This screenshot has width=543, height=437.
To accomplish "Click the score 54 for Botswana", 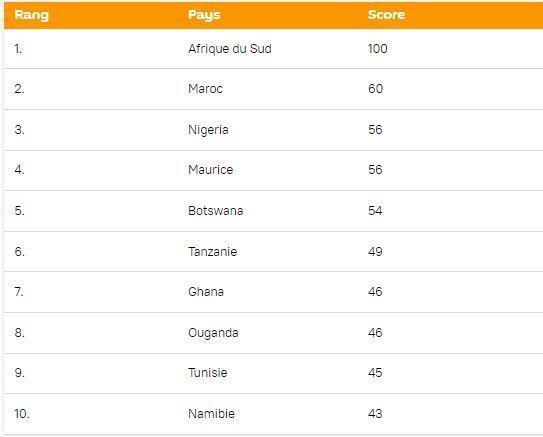I will (375, 211).
